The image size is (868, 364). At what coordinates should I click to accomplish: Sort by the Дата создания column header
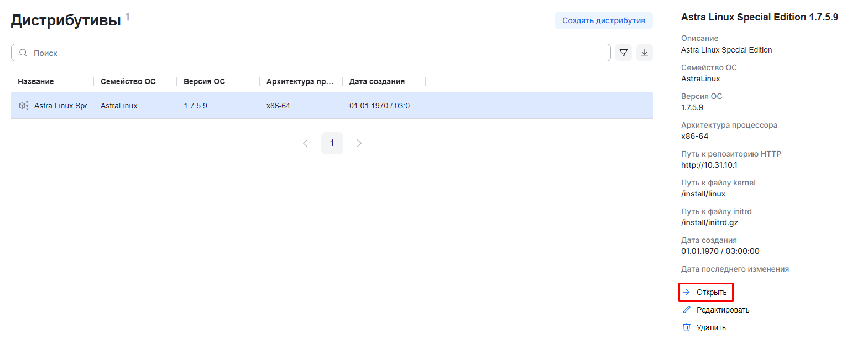[377, 81]
